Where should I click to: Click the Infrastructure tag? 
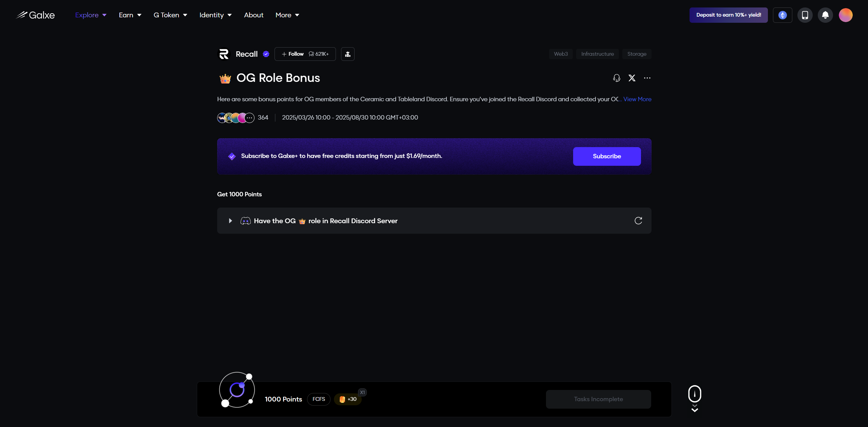click(x=597, y=54)
